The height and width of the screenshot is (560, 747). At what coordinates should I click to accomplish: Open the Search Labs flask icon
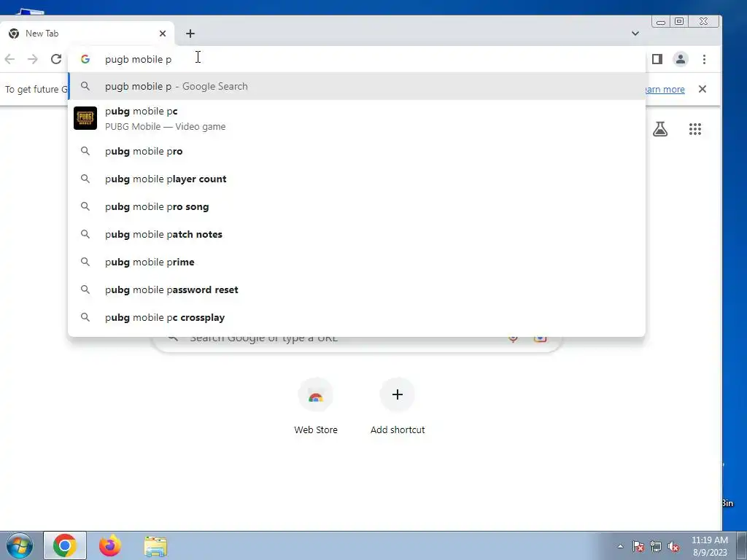(x=659, y=129)
